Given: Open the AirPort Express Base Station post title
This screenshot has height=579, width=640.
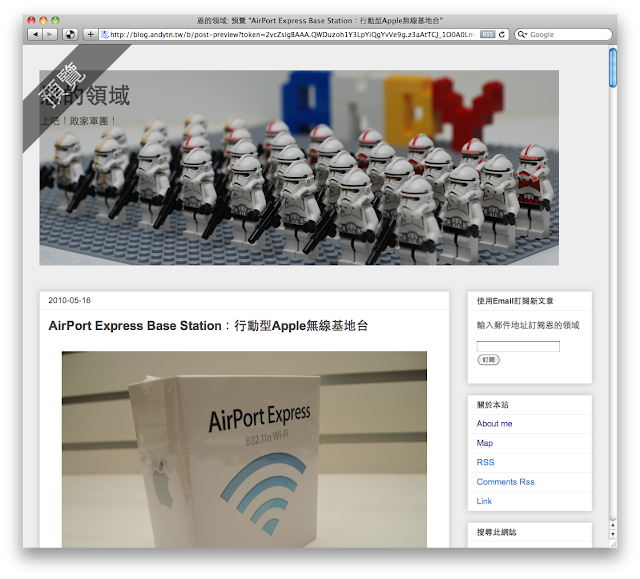Looking at the screenshot, I should 208,326.
